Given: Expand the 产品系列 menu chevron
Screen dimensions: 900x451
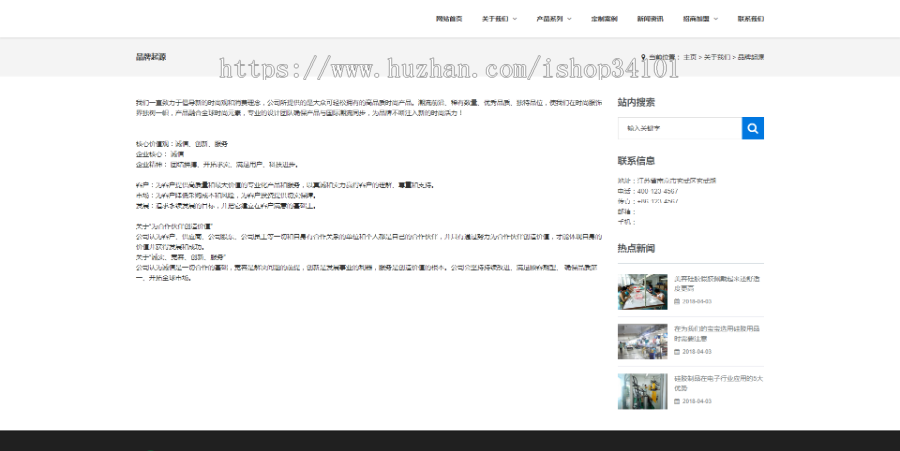Looking at the screenshot, I should [x=569, y=19].
